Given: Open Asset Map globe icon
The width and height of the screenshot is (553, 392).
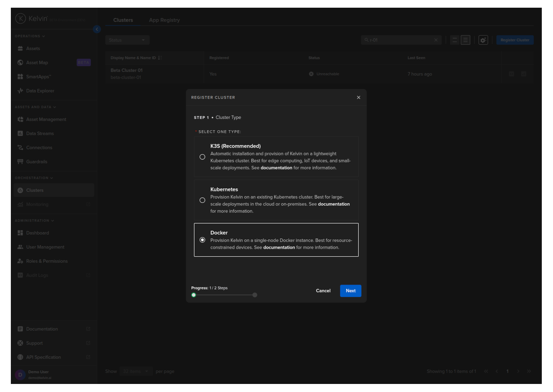Looking at the screenshot, I should 20,63.
